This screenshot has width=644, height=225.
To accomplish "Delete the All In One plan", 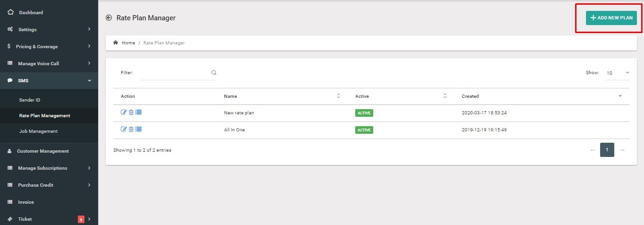I will (131, 130).
